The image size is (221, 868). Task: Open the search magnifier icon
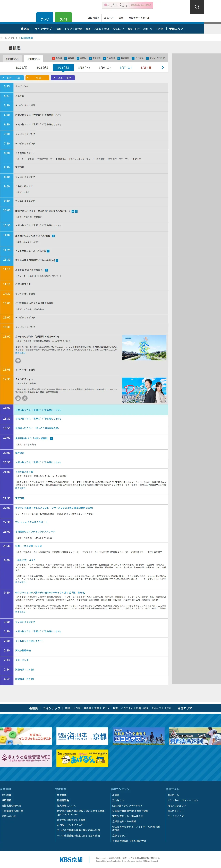pyautogui.click(x=197, y=7)
